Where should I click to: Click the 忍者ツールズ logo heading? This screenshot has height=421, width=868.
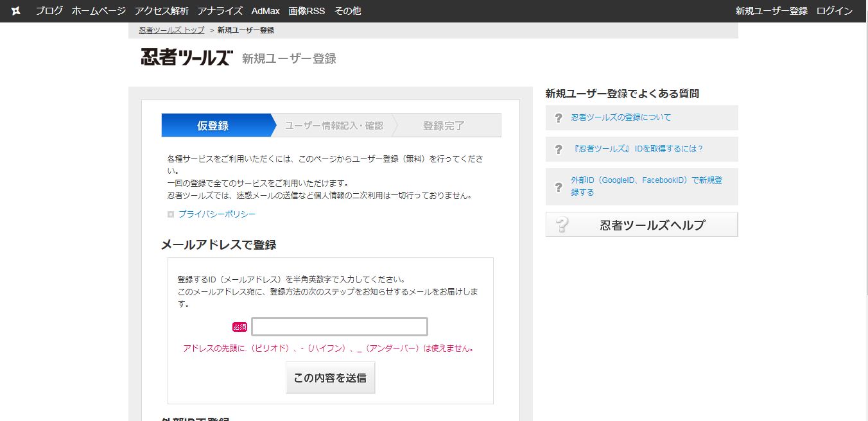(186, 56)
